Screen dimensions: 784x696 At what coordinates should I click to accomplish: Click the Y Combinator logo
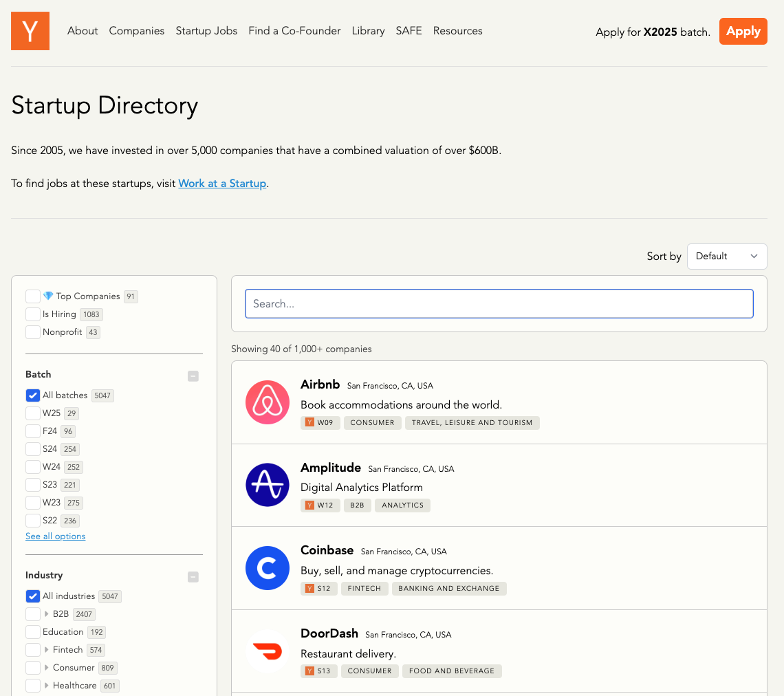pos(30,31)
